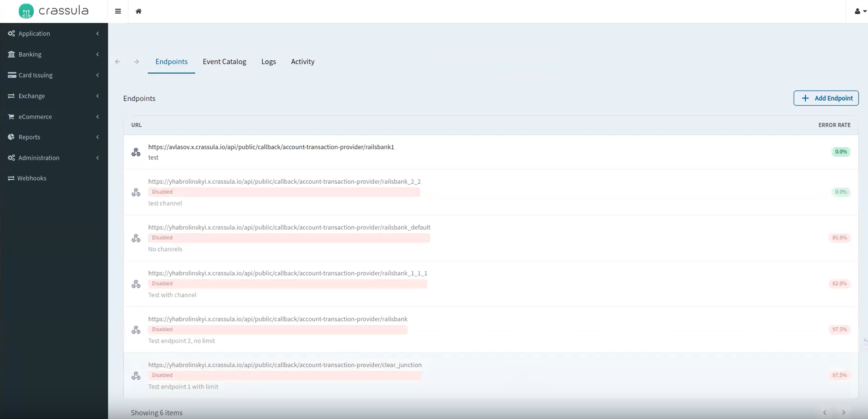Click the Card Issuing sidebar icon
Screen dimensions: 868x419
pyautogui.click(x=11, y=75)
